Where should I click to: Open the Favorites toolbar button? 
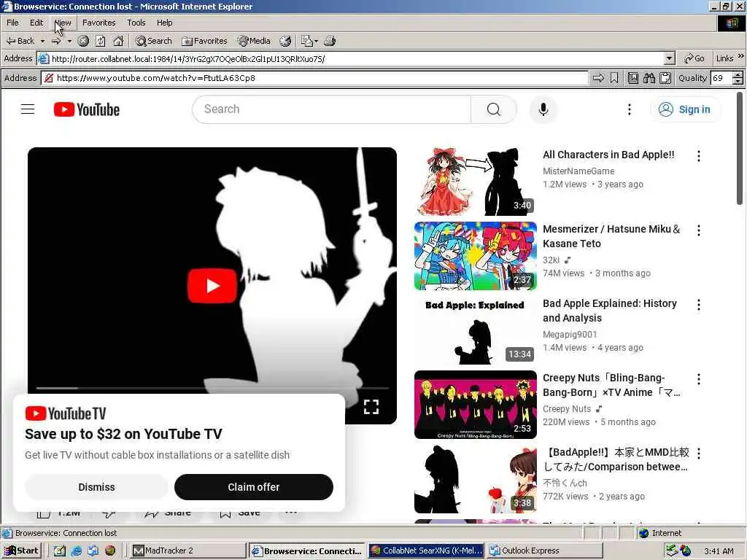204,41
